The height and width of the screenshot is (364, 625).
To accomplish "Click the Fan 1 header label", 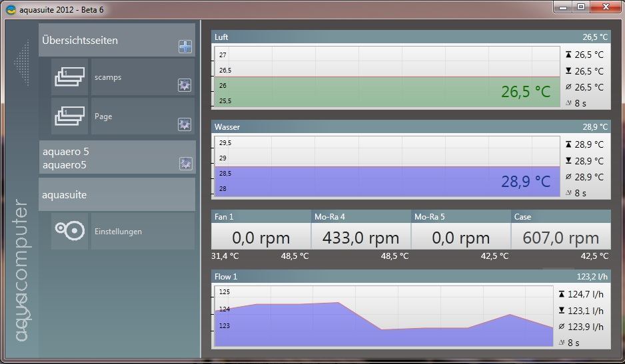I will 224,217.
